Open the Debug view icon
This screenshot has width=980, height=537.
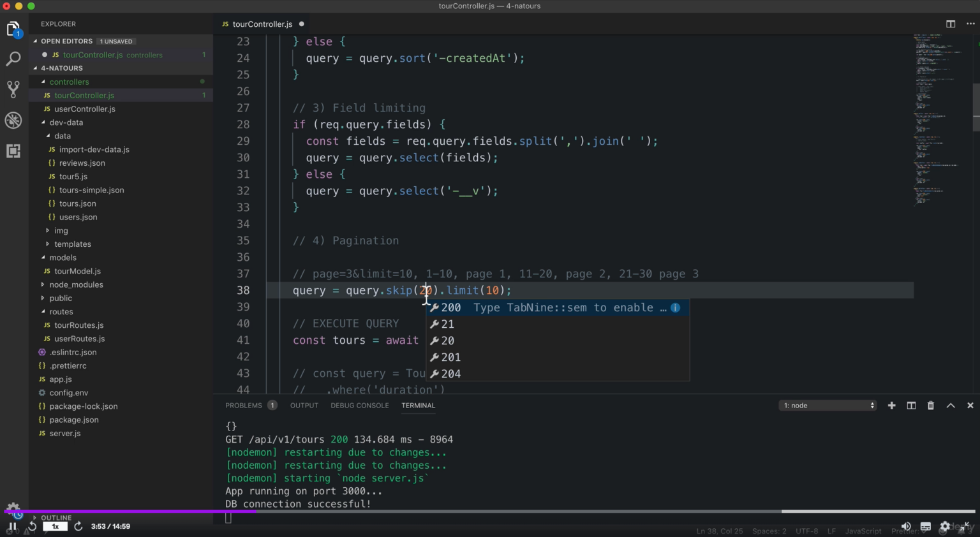coord(13,120)
